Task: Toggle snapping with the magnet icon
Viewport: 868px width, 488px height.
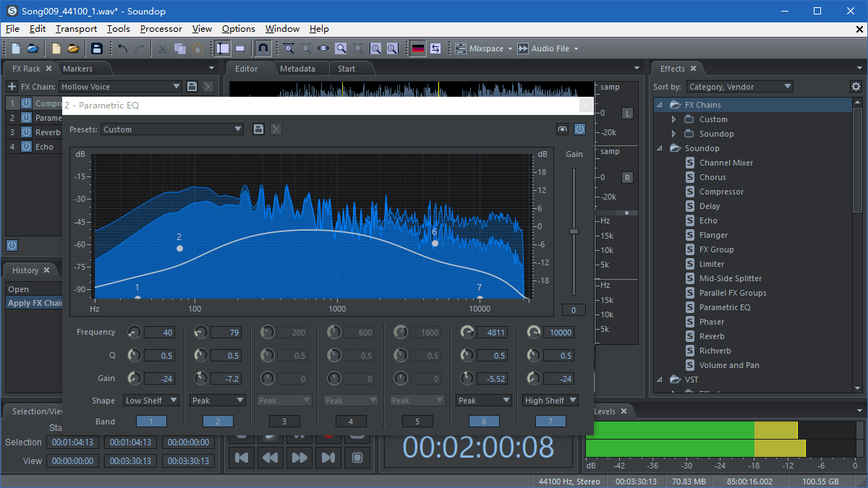Action: click(262, 48)
